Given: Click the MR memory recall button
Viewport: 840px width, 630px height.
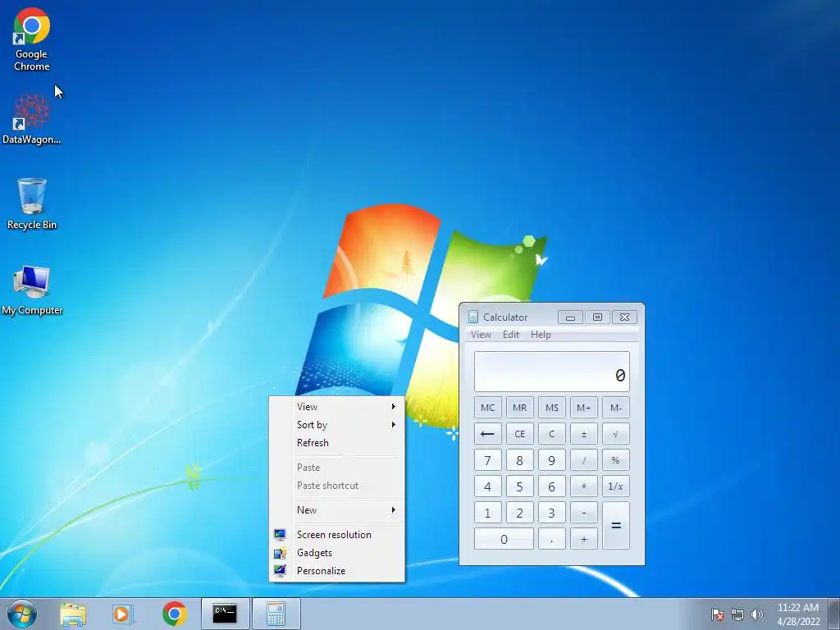Looking at the screenshot, I should click(x=519, y=408).
